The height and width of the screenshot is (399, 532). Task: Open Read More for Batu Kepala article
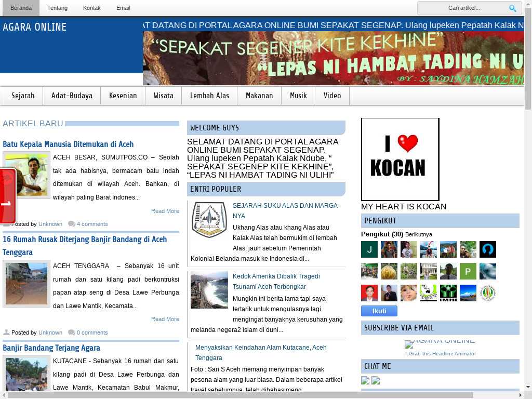[x=165, y=211]
